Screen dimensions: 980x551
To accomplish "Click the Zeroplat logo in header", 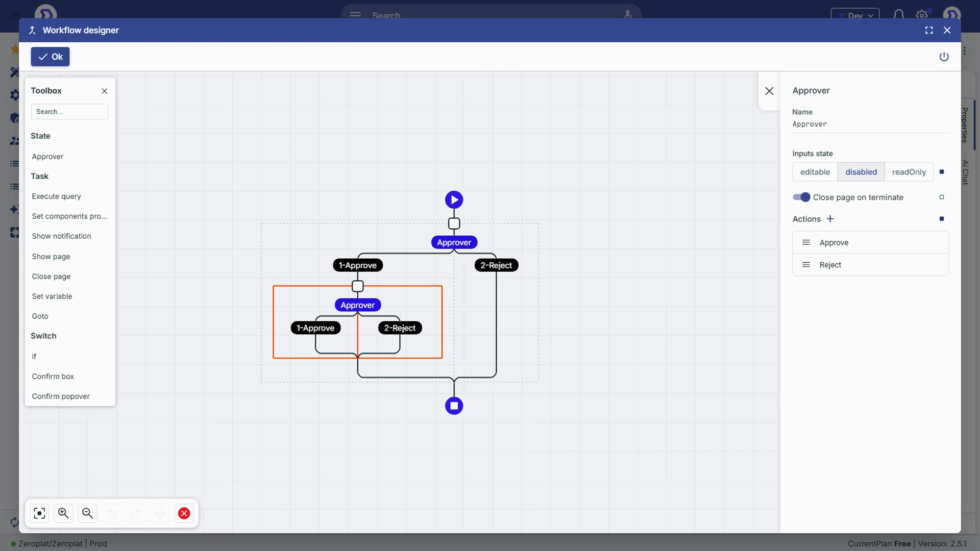I will (x=45, y=13).
